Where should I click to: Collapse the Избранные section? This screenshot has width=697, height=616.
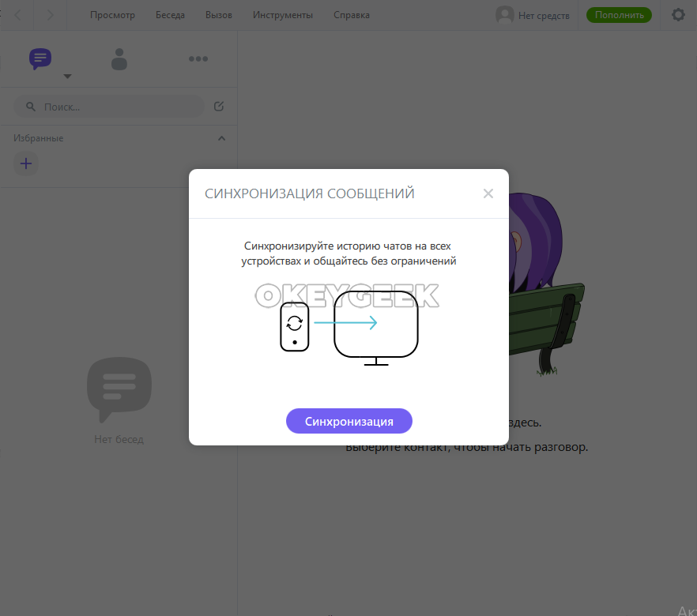click(221, 138)
